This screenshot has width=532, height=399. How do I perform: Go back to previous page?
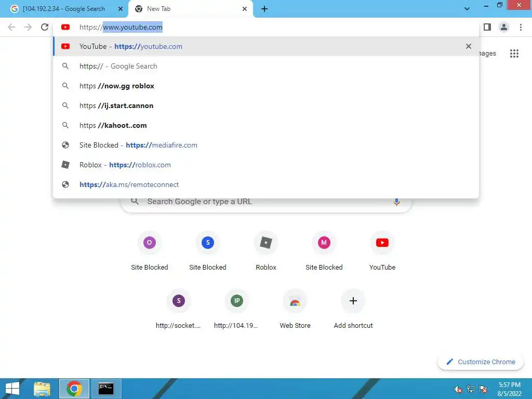point(11,27)
